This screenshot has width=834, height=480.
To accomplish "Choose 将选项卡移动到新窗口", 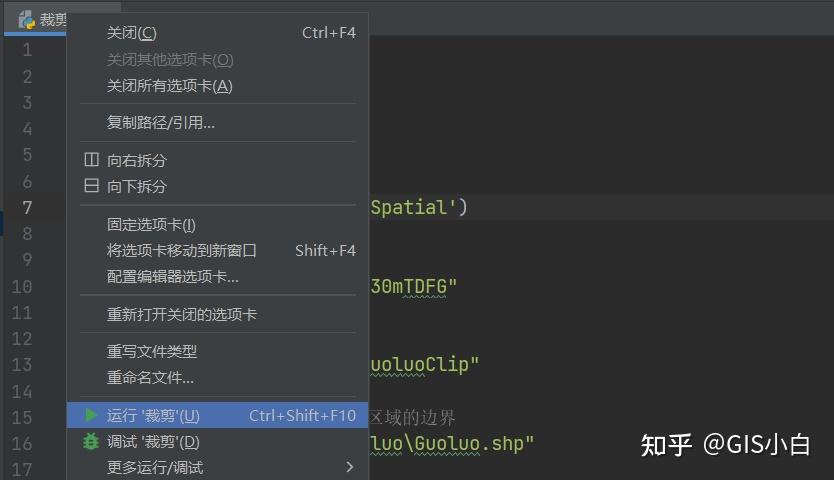I will (x=182, y=250).
